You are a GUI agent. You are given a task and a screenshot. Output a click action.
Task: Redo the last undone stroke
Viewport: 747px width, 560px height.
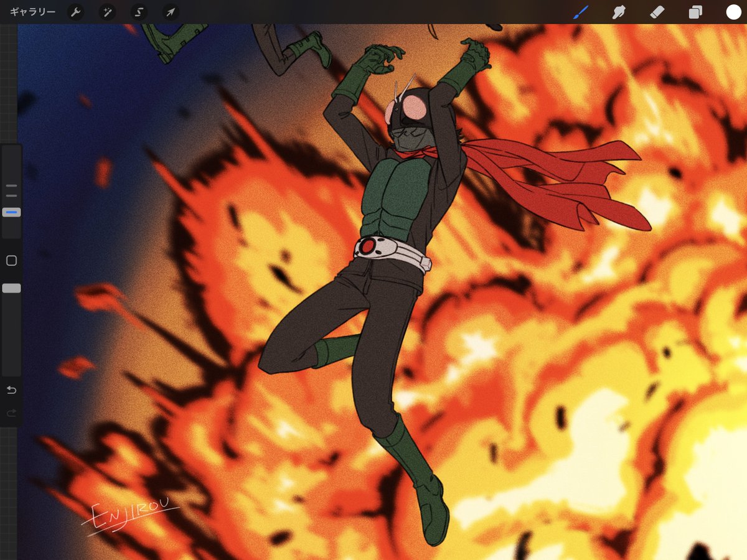[x=11, y=413]
